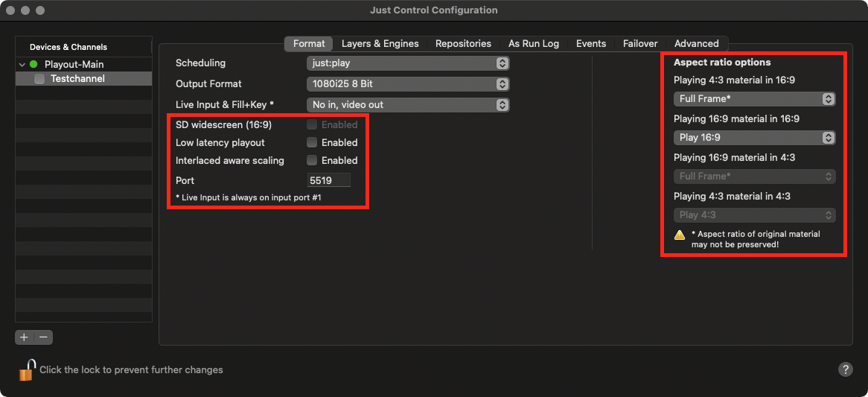Go to the Events tab

pos(590,44)
